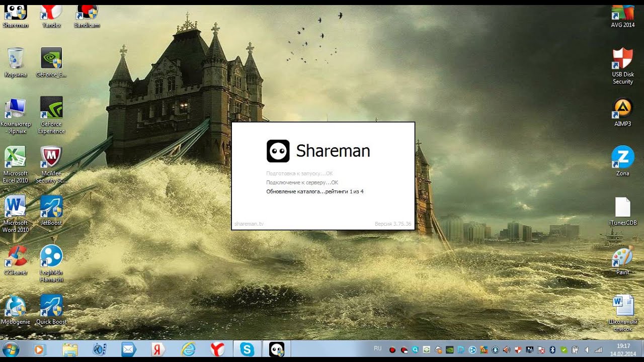Click the Версия 3.75.36 version text
The image size is (644, 362).
pyautogui.click(x=393, y=224)
